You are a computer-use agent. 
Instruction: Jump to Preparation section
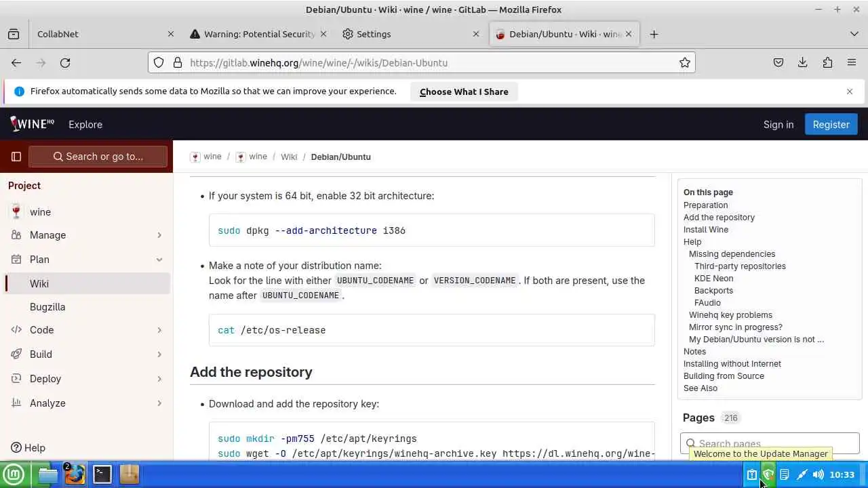tap(705, 205)
